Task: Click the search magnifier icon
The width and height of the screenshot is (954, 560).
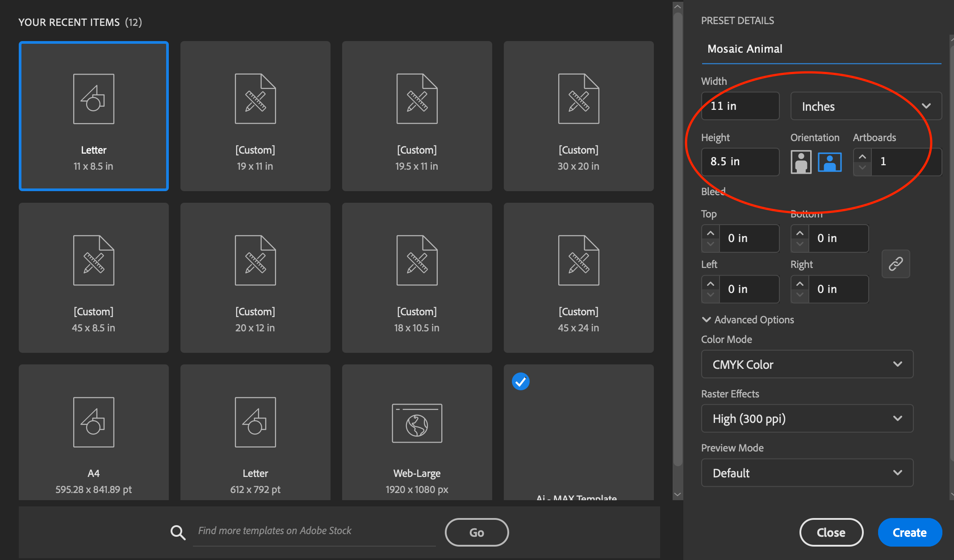Action: point(178,532)
